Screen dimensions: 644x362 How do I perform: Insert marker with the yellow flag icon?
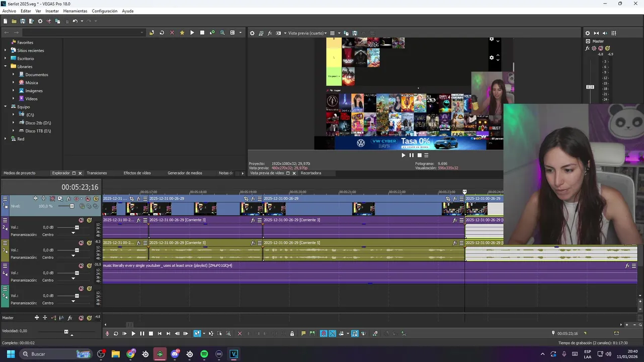pos(303,333)
